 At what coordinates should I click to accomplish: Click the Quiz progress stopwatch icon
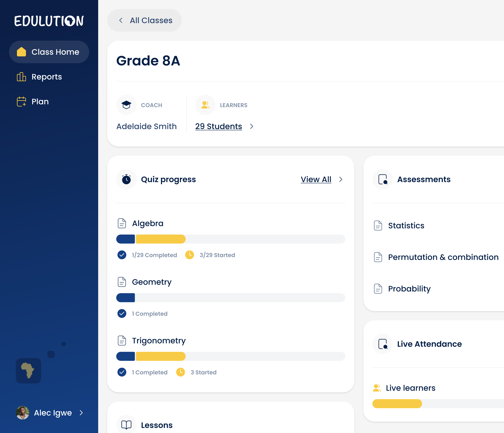126,179
